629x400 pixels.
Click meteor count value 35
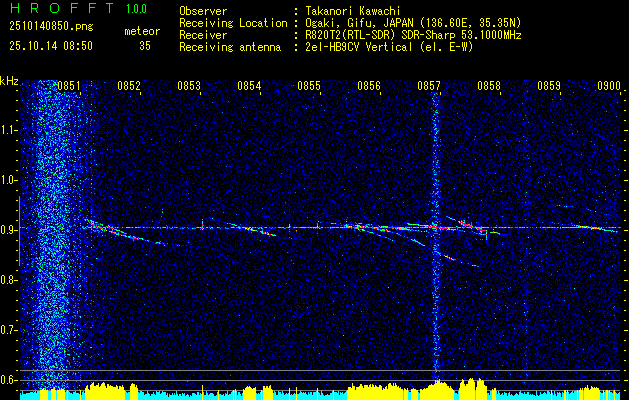[x=145, y=46]
